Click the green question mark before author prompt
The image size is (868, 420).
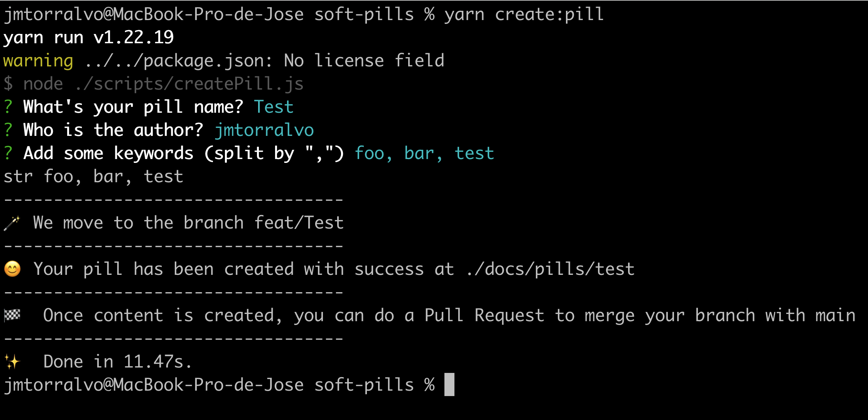click(8, 130)
